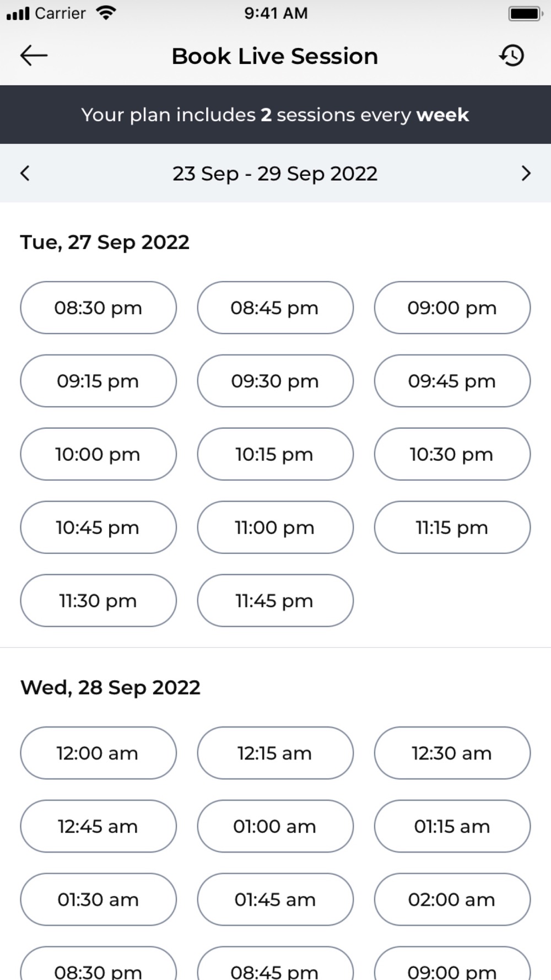The width and height of the screenshot is (551, 980).
Task: Book the 01:45 am slot
Action: pos(275,900)
